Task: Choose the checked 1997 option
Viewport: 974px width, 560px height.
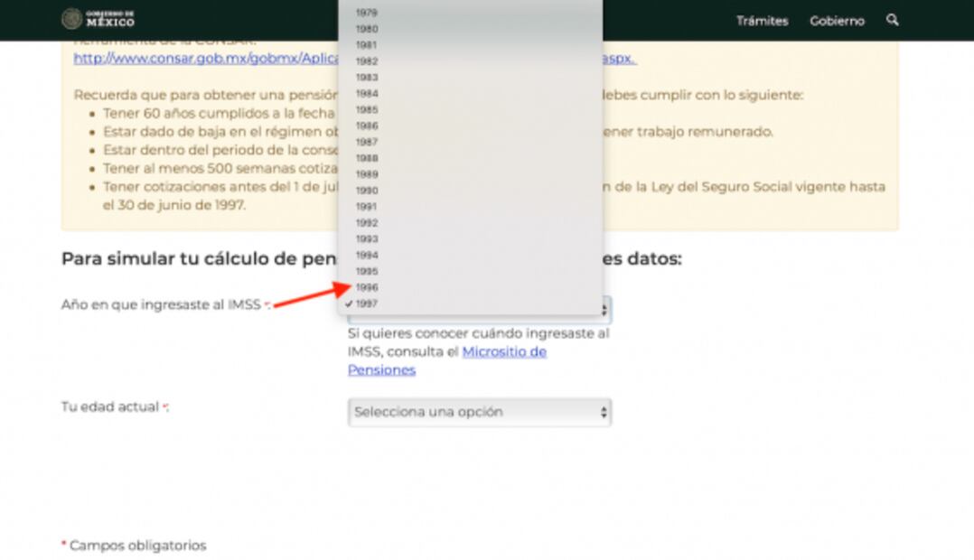Action: pyautogui.click(x=367, y=303)
